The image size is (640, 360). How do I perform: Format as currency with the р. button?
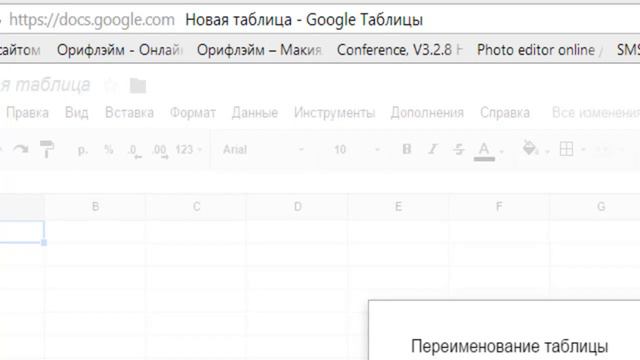[x=82, y=150]
